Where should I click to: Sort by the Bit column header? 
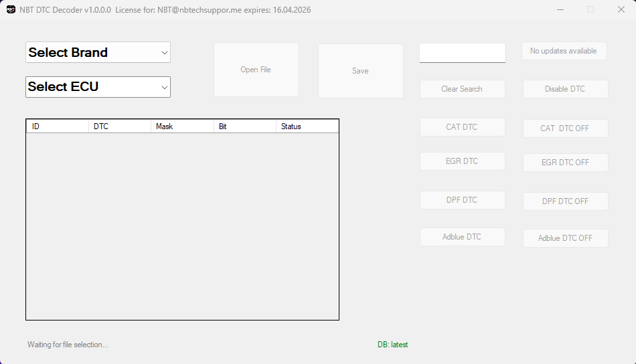[244, 126]
